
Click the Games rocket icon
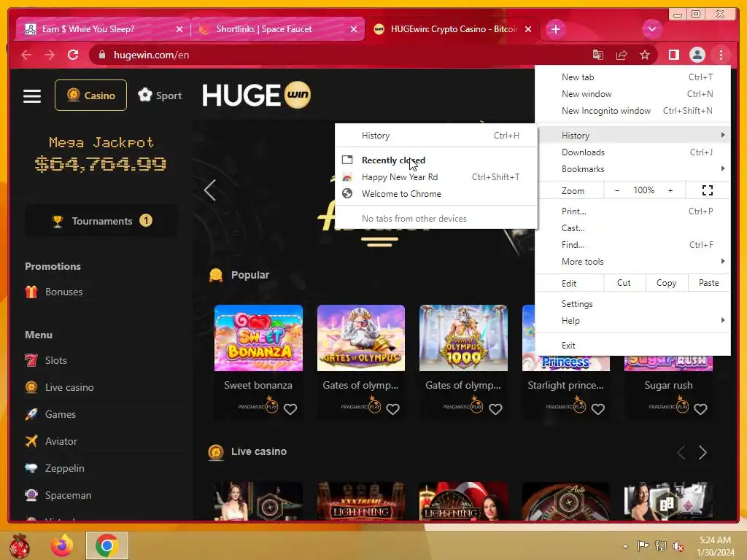(31, 414)
